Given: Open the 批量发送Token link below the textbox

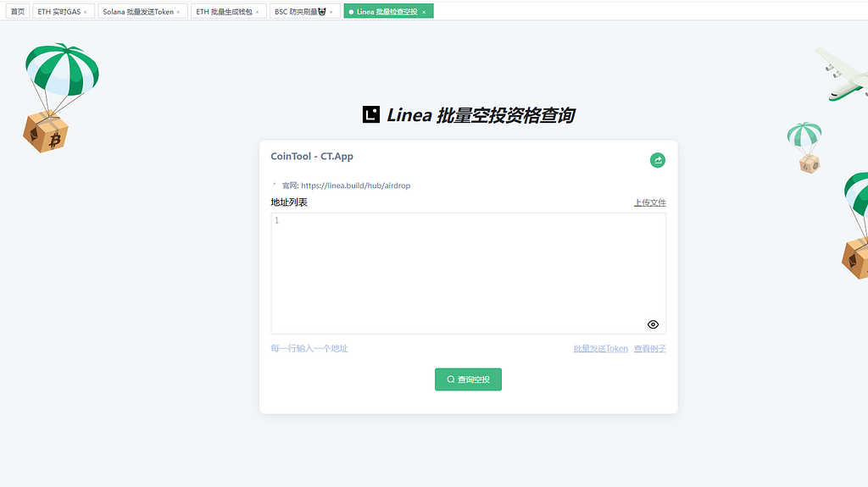Looking at the screenshot, I should click(x=600, y=349).
